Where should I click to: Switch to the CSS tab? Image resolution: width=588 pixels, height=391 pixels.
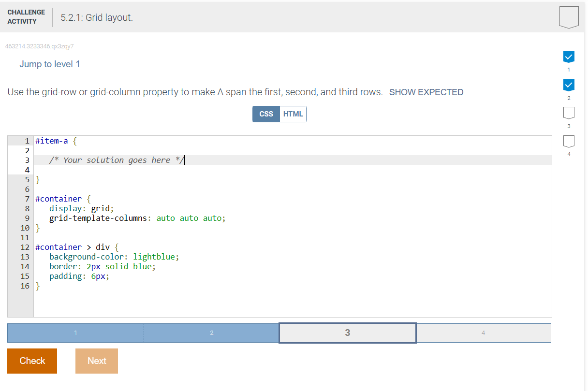point(266,114)
